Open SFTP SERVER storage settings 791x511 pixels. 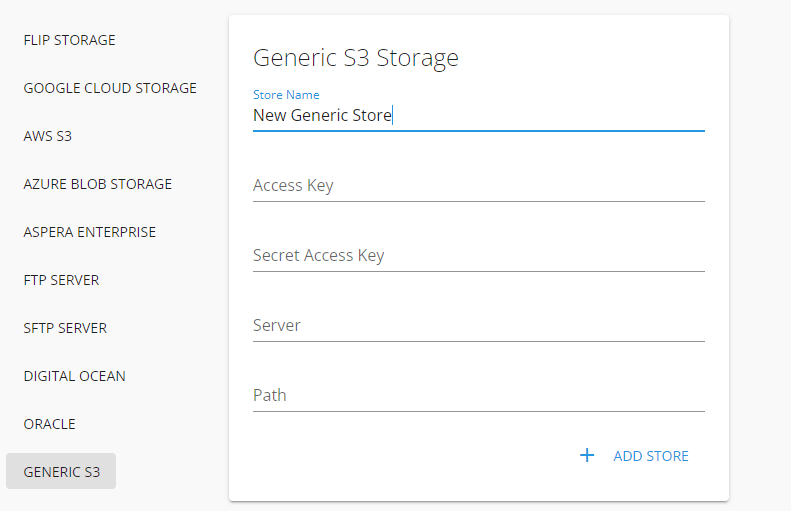65,328
